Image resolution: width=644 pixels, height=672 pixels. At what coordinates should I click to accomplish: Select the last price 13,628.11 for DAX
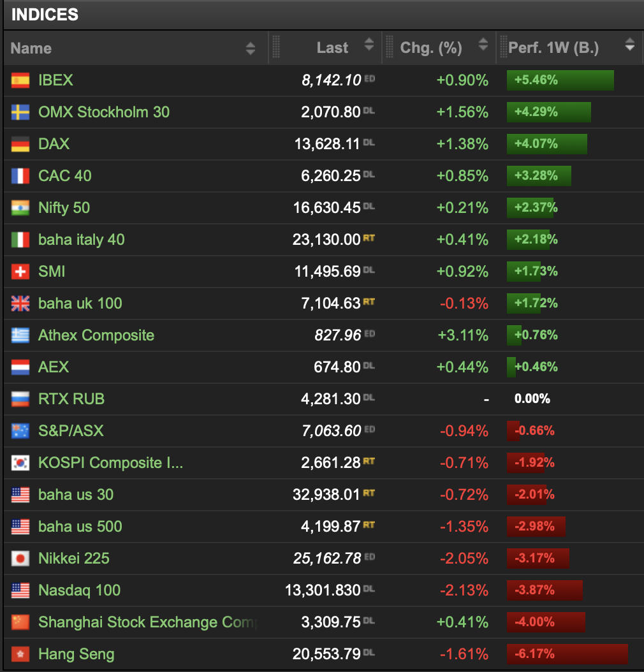(327, 144)
